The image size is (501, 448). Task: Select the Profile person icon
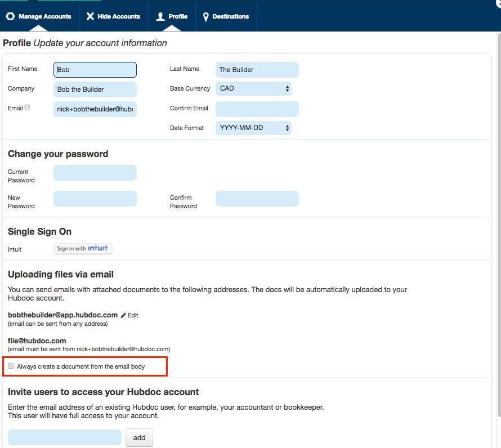[x=159, y=16]
